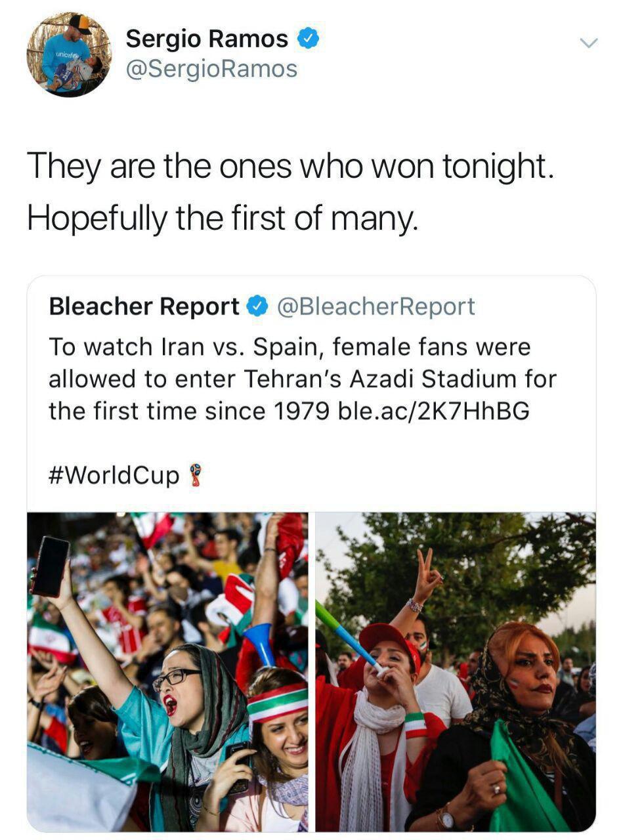Viewport: 623px width, 840px height.
Task: Open the @SergioRamos handle
Action: (x=211, y=69)
